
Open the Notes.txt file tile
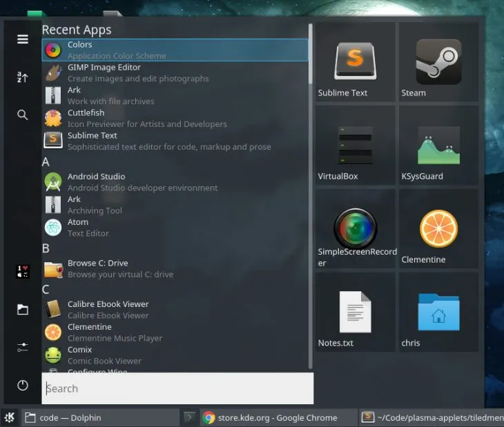pyautogui.click(x=355, y=312)
